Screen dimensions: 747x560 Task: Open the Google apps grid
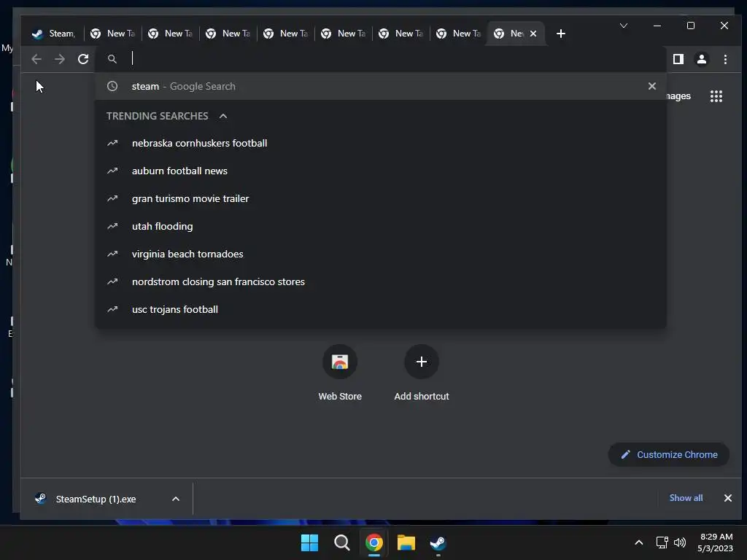pyautogui.click(x=716, y=96)
